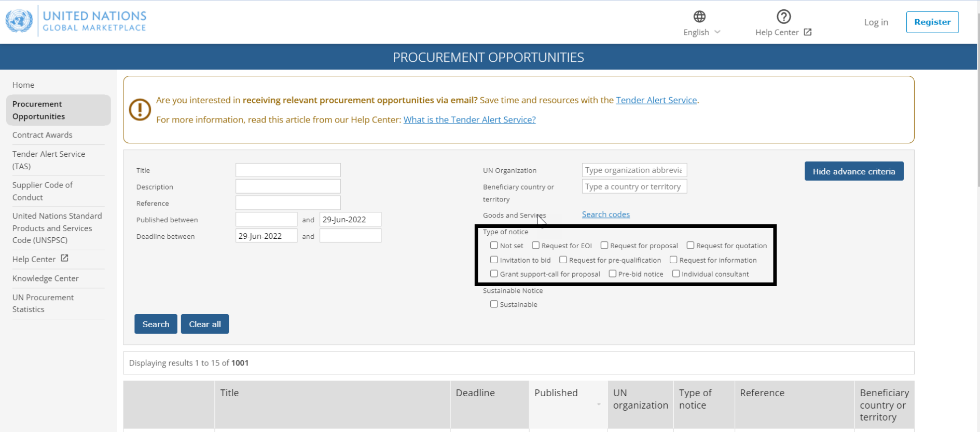The image size is (980, 432).
Task: Click the Search codes link
Action: coord(605,214)
